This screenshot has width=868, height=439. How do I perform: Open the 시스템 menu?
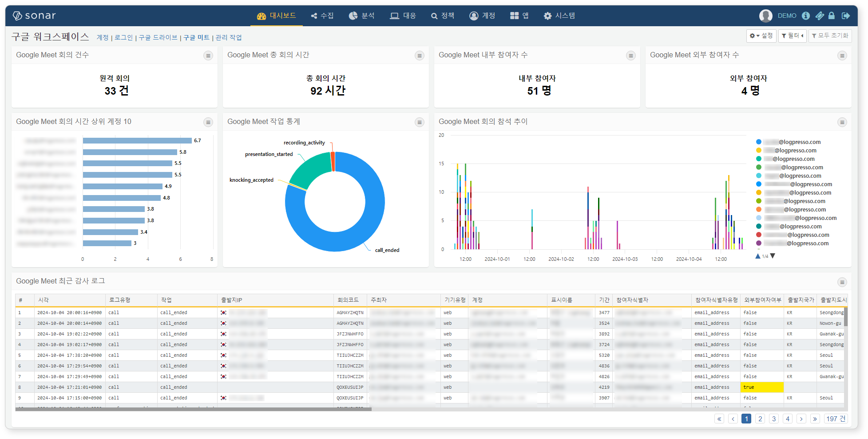click(x=559, y=16)
